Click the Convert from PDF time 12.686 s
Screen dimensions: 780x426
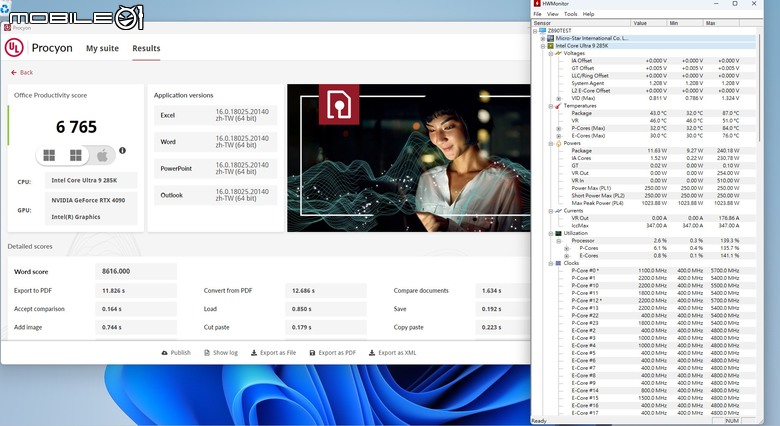(326, 291)
